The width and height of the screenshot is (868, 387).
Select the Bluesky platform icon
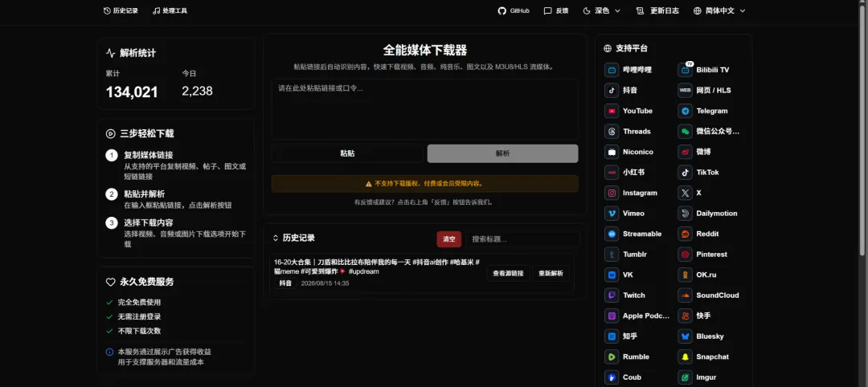[x=686, y=336]
